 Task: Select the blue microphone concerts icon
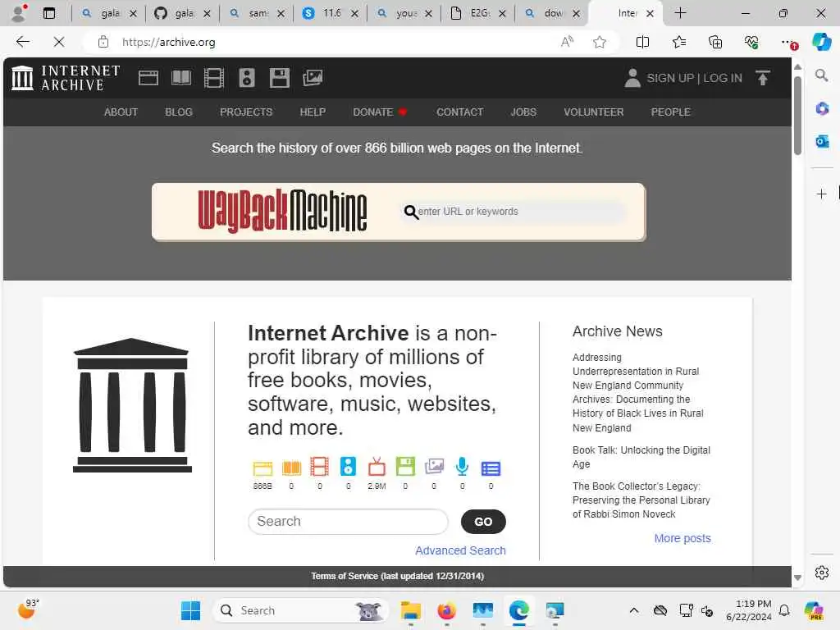coord(463,467)
